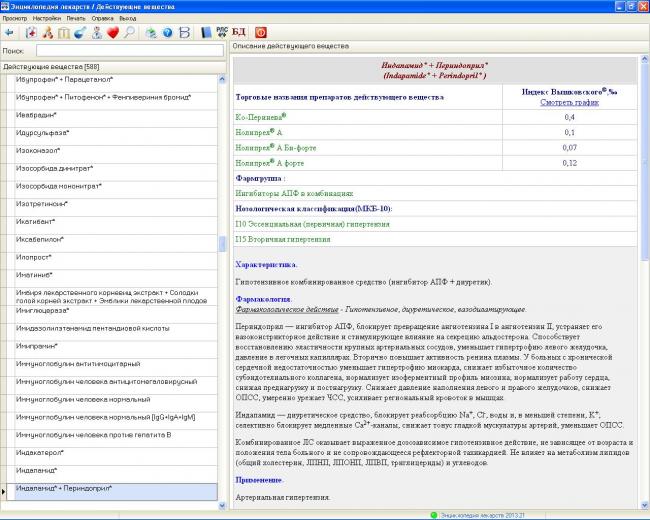Click the substance list scroll-down arrow

(x=222, y=505)
